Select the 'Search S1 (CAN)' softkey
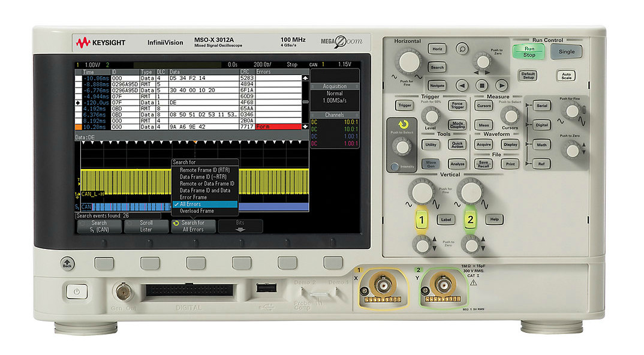This screenshot has width=644, height=355. tap(99, 227)
